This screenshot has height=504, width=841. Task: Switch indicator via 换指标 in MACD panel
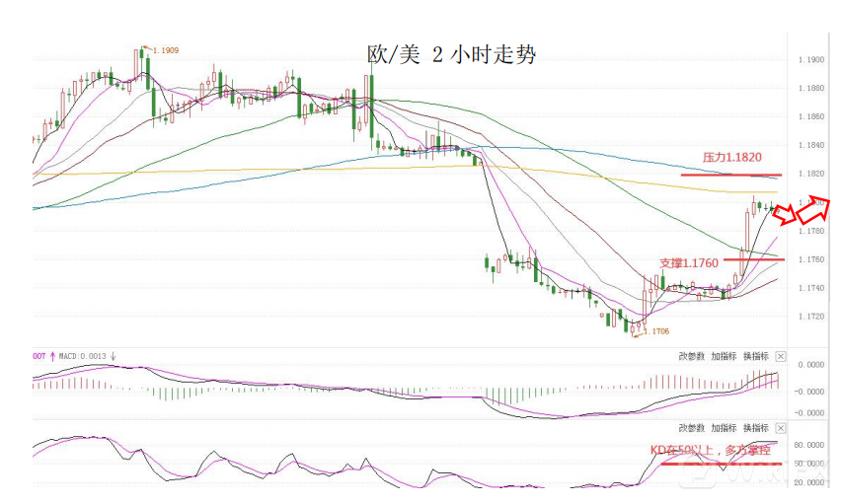(755, 356)
